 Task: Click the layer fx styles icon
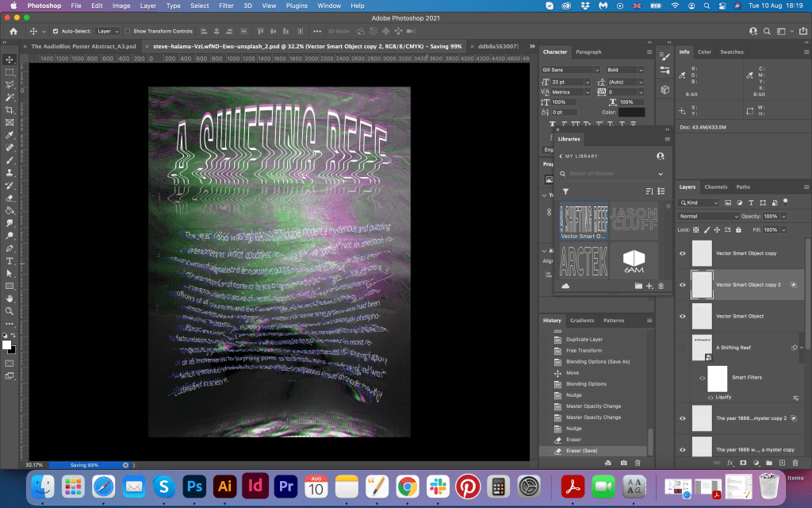click(730, 463)
